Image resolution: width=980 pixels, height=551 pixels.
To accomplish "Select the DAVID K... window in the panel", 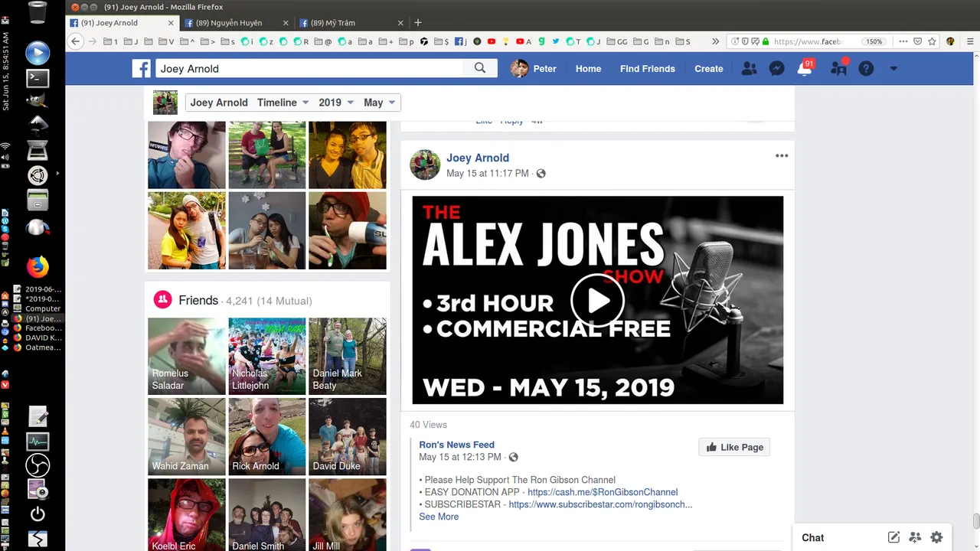I will (x=38, y=337).
